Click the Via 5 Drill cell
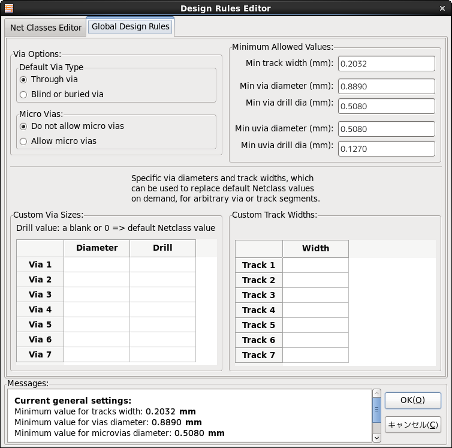 163,325
